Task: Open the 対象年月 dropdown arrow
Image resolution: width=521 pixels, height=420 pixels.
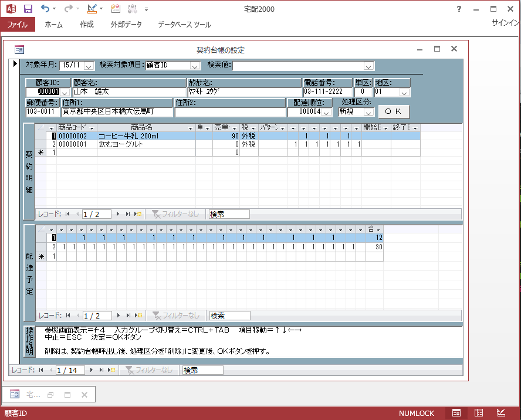Action: pos(90,65)
